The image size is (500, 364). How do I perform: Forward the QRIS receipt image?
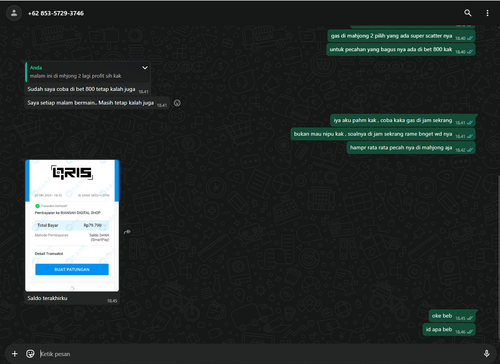click(127, 232)
